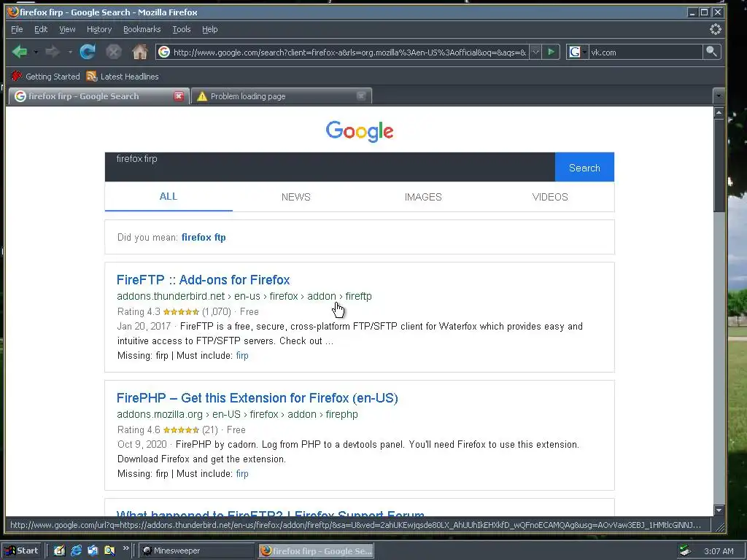Image resolution: width=747 pixels, height=560 pixels.
Task: Go back with the green arrow
Action: 20,52
